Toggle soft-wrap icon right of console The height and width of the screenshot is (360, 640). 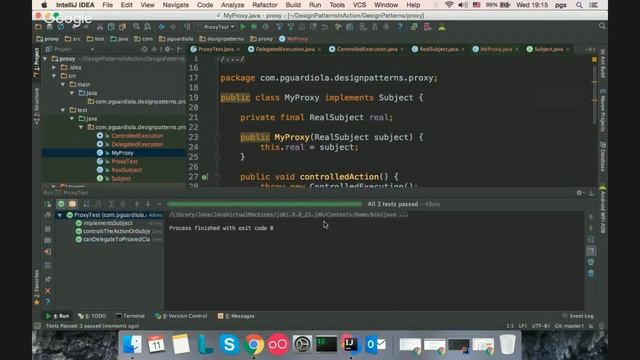tap(591, 240)
